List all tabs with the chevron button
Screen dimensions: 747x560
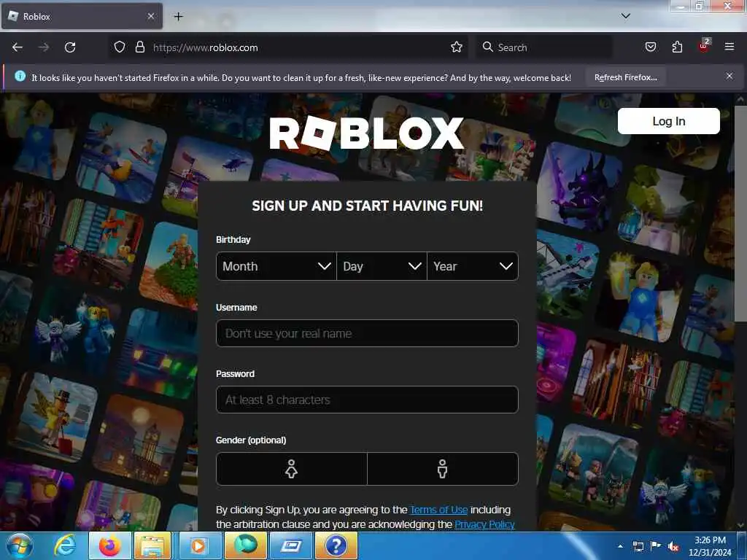coord(625,16)
